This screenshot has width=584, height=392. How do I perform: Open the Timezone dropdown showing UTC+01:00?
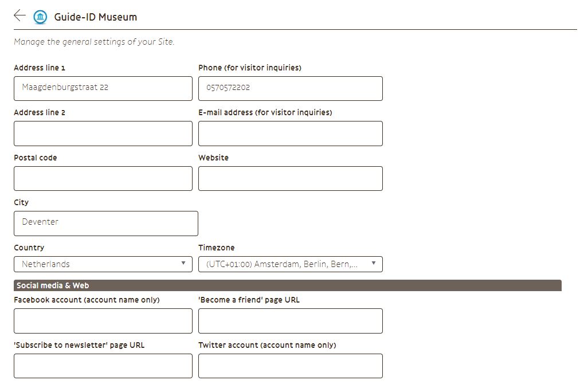[x=291, y=264]
